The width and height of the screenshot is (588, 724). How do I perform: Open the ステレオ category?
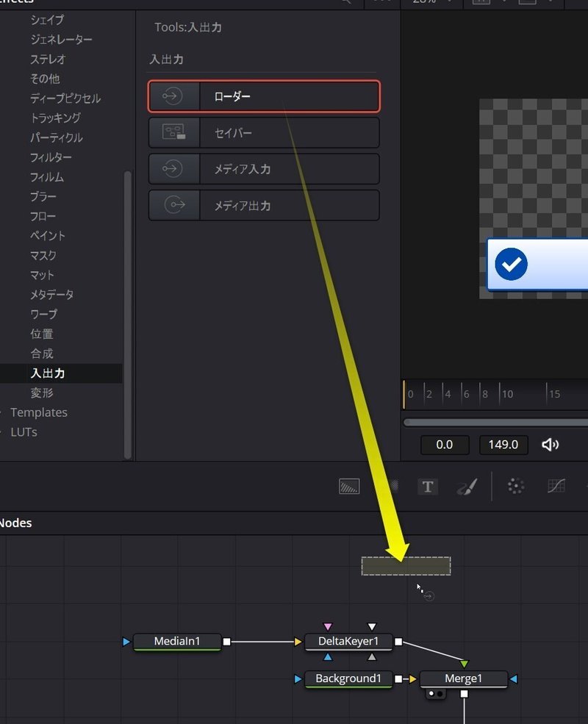click(48, 59)
